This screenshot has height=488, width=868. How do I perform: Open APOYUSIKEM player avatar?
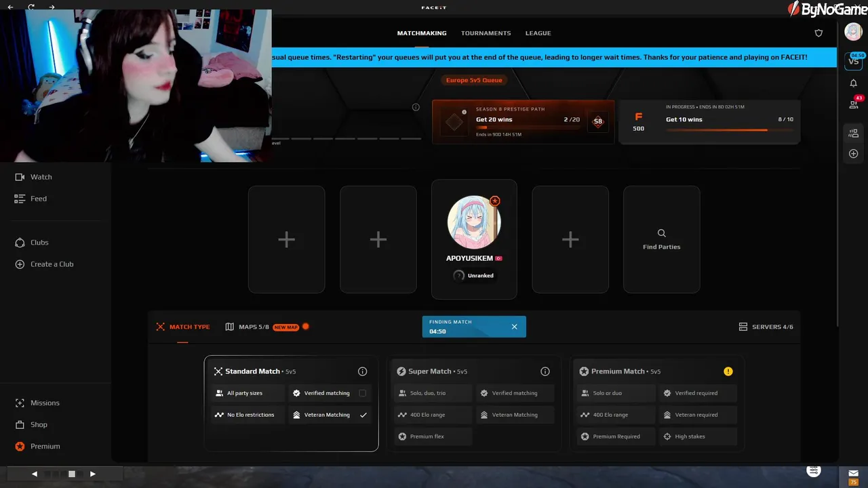(474, 222)
